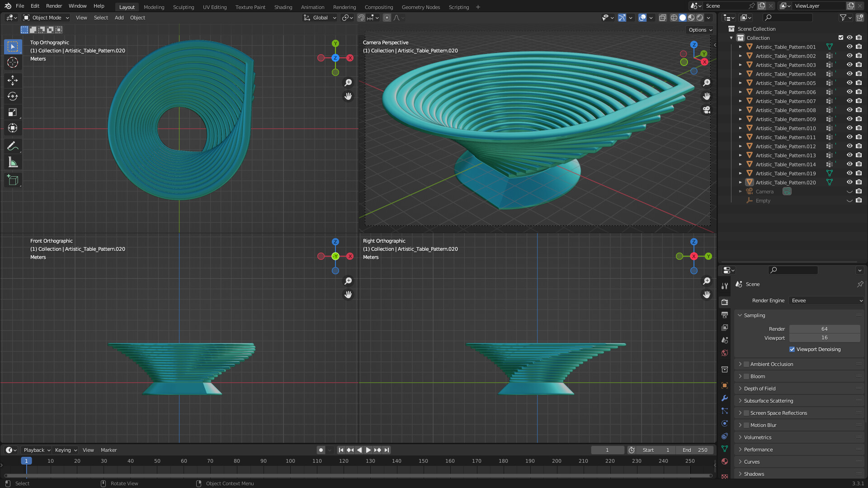Image resolution: width=868 pixels, height=488 pixels.
Task: Hide Artistic_Table_Pattern.005 in viewport
Action: (x=849, y=83)
